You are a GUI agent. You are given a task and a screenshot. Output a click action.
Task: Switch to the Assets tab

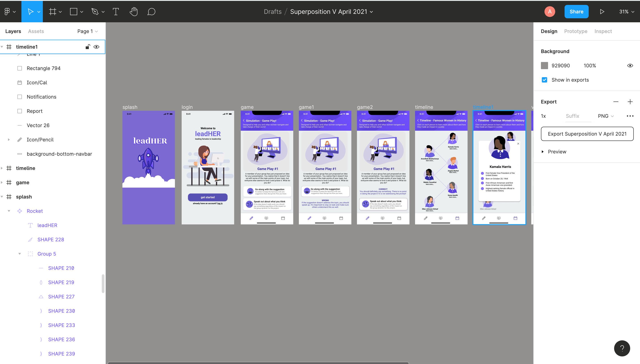click(36, 31)
